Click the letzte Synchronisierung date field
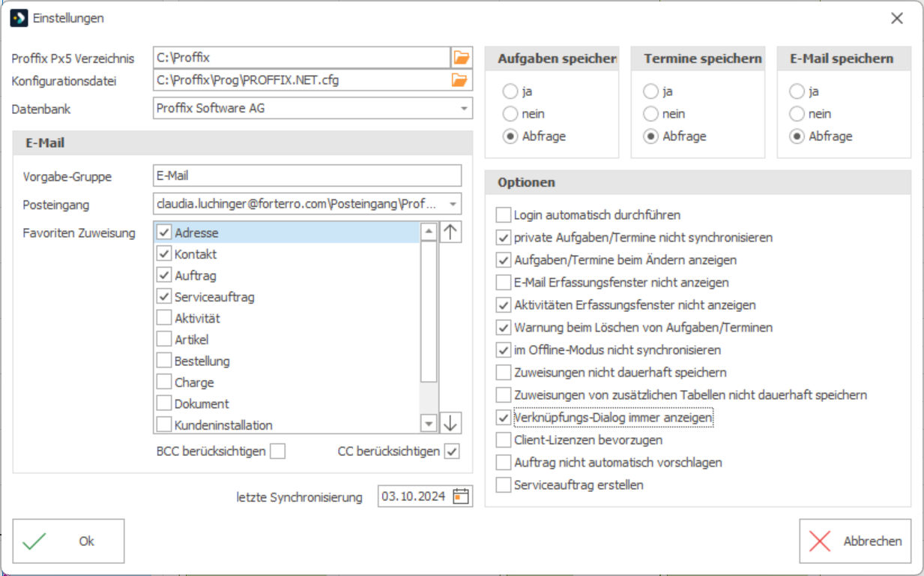924x576 pixels. click(414, 496)
